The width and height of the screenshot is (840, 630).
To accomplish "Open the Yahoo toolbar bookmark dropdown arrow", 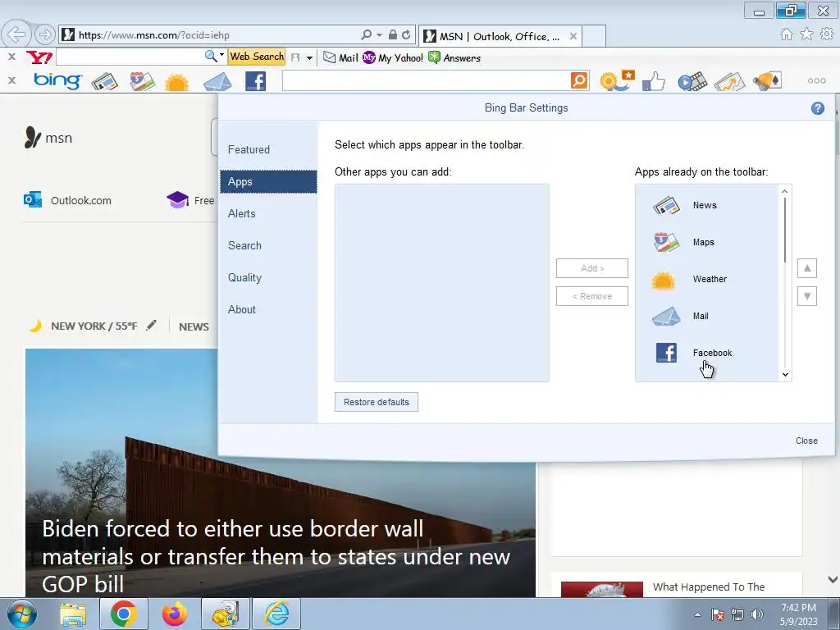I will point(309,58).
